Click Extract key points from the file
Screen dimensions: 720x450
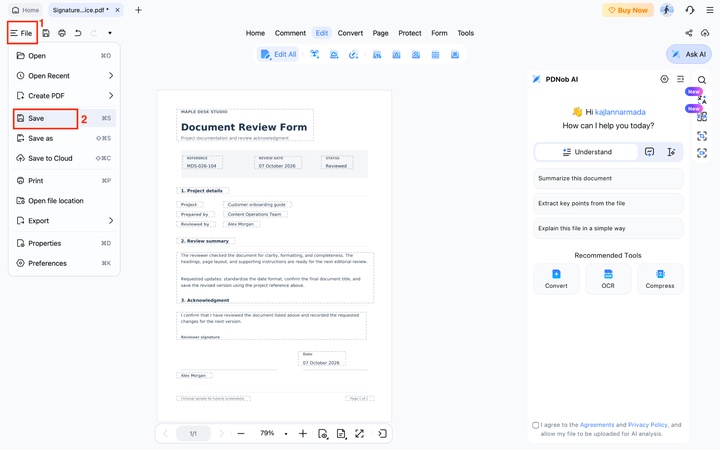pyautogui.click(x=608, y=203)
